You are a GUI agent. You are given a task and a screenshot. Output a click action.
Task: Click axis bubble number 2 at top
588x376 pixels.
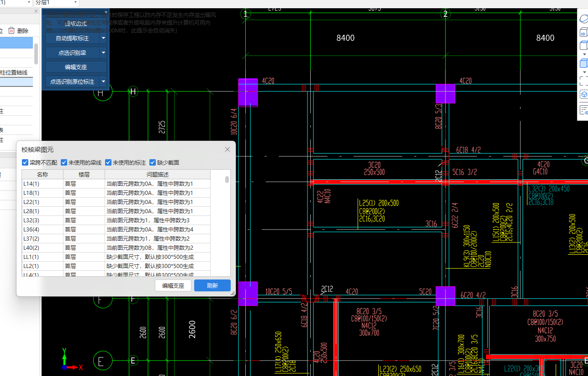(445, 14)
